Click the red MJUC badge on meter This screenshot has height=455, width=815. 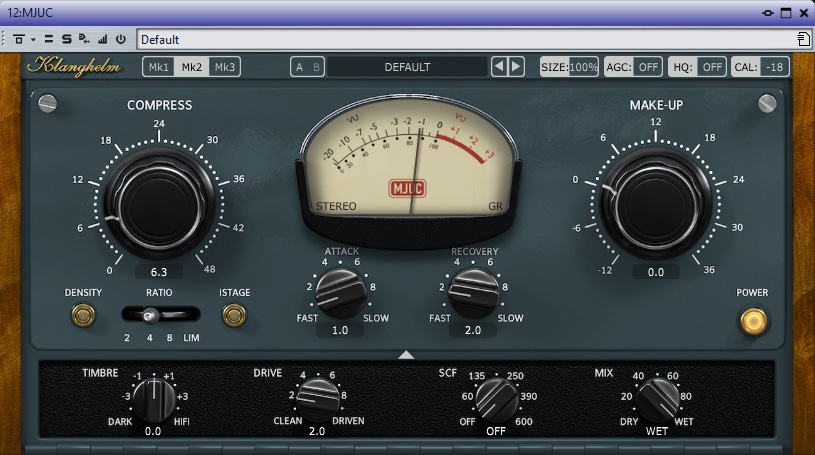408,188
